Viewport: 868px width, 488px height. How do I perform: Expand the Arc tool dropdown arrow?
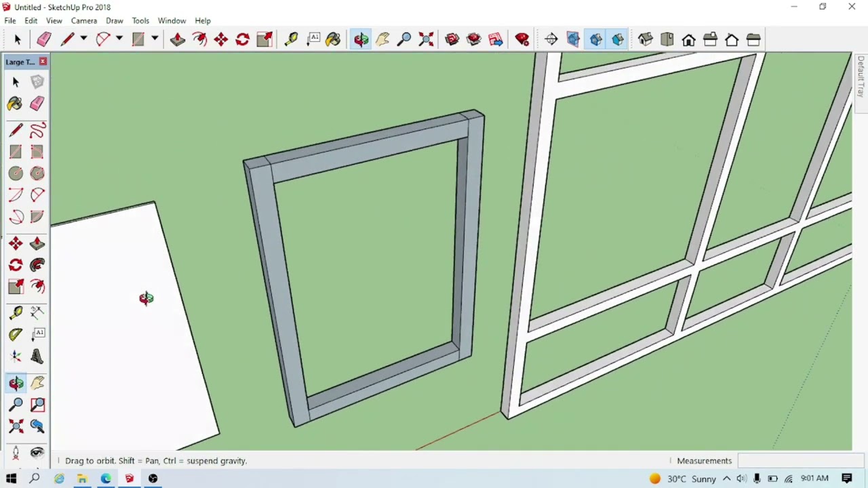(x=119, y=39)
